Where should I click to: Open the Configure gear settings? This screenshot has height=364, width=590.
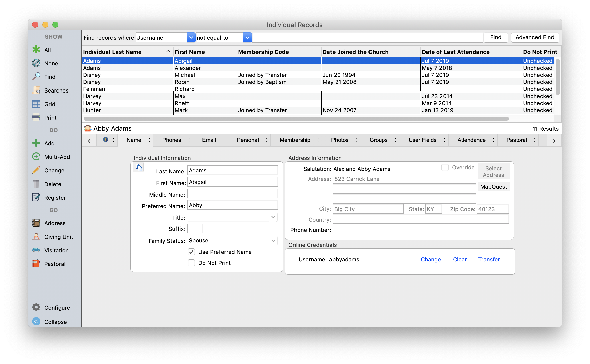tap(36, 307)
